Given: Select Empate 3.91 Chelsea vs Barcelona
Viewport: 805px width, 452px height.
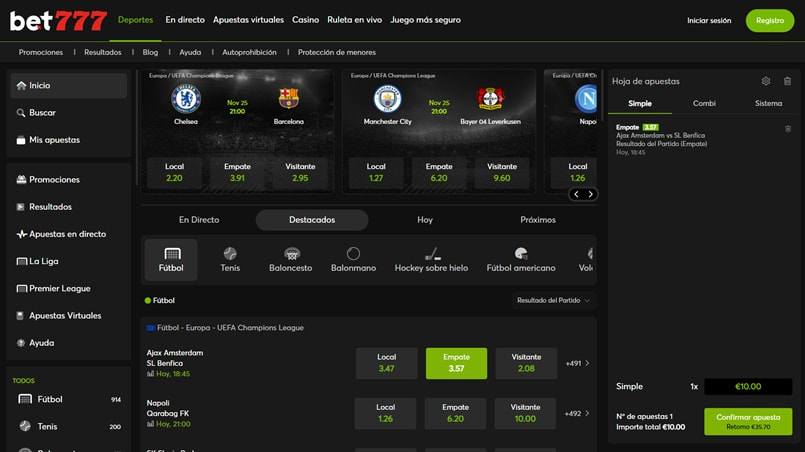Looking at the screenshot, I should click(x=237, y=173).
